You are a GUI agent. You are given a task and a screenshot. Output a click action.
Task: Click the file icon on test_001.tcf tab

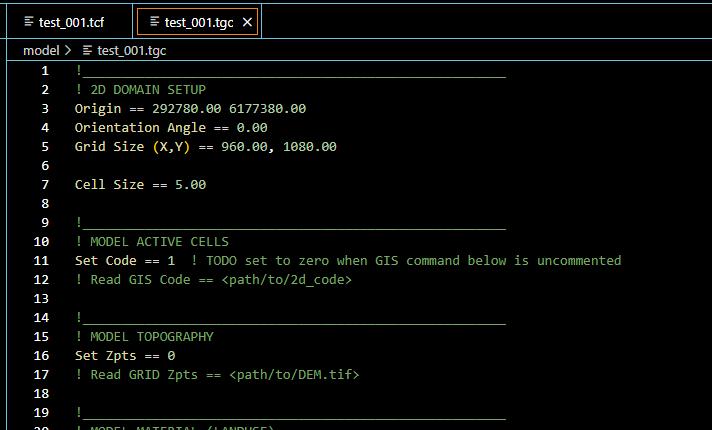pos(29,22)
